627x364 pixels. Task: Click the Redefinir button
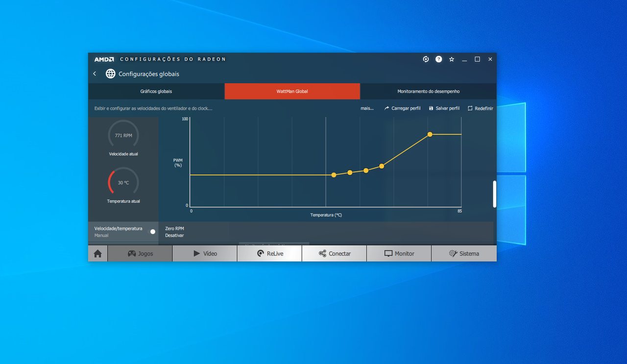pos(481,108)
